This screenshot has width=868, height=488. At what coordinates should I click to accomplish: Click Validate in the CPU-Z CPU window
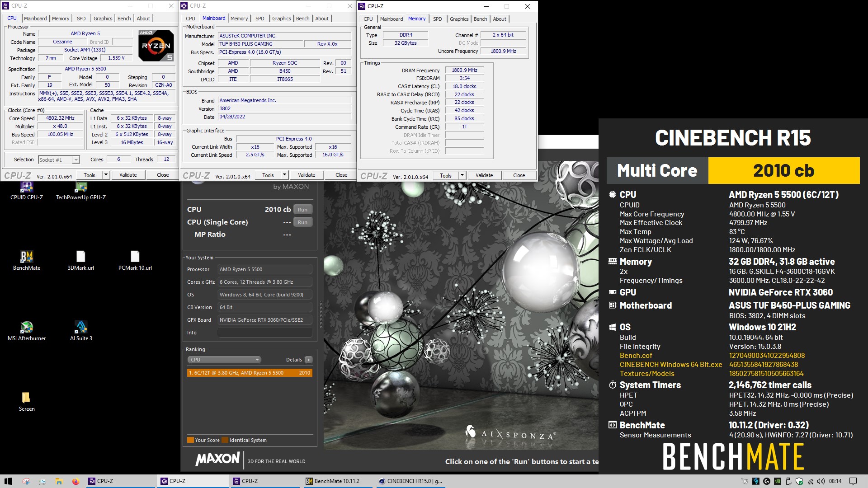(128, 175)
